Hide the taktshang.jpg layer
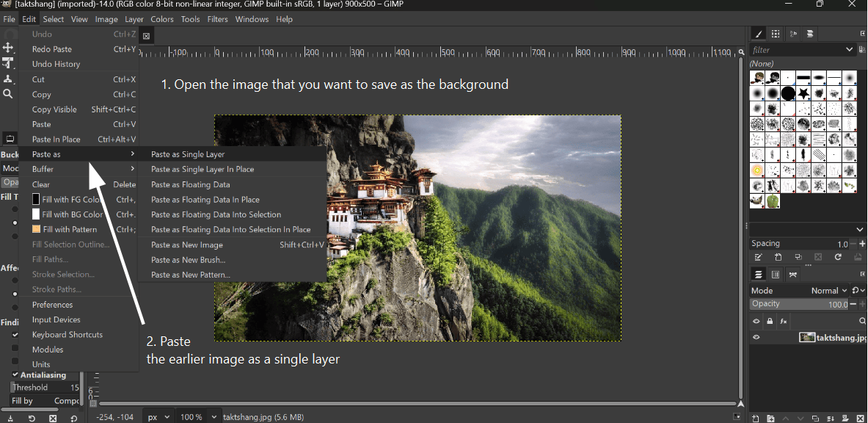This screenshot has height=423, width=868. pyautogui.click(x=756, y=337)
